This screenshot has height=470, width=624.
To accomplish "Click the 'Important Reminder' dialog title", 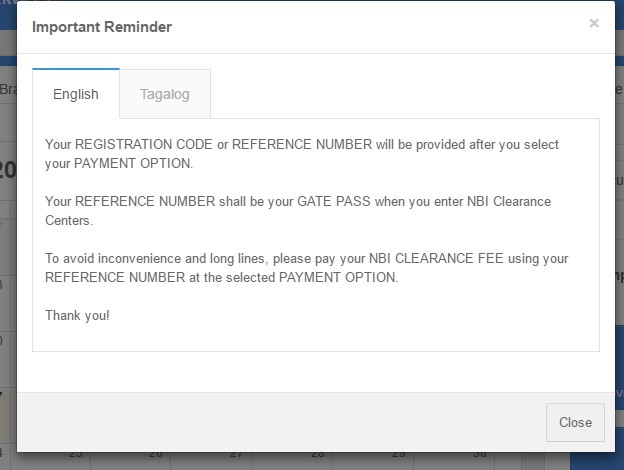I will coord(102,27).
